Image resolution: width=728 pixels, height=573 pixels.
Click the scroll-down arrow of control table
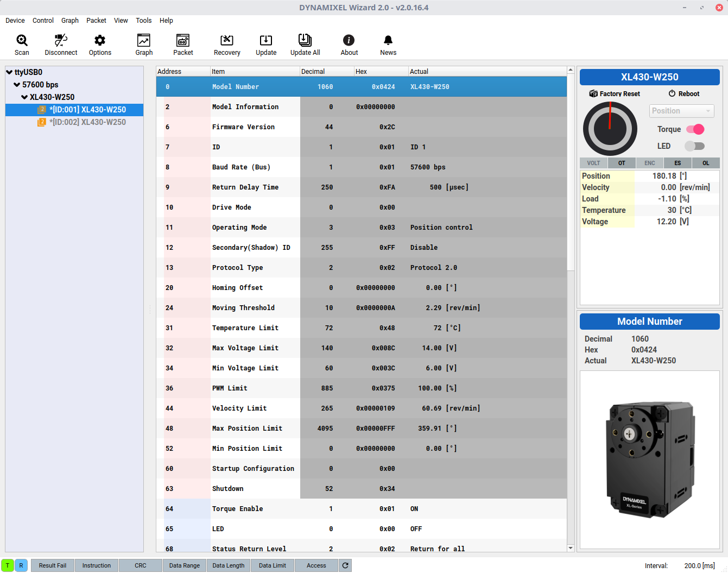(571, 548)
